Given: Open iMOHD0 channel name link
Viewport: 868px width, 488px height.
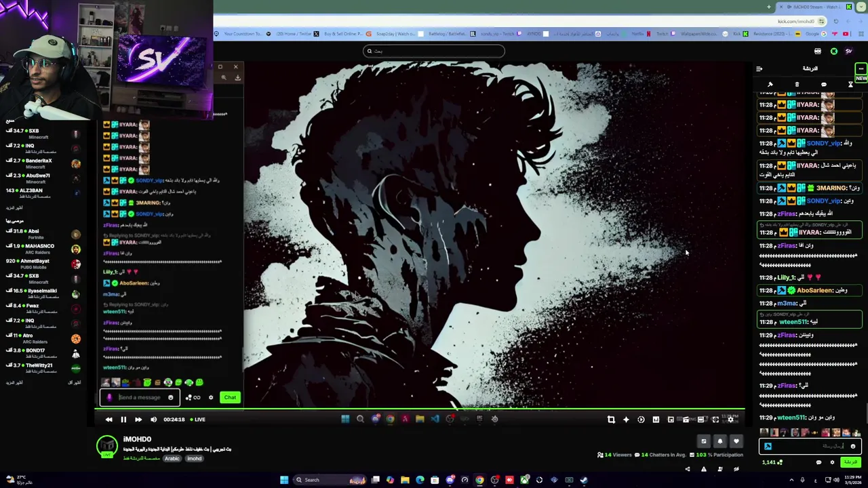Looking at the screenshot, I should (x=137, y=439).
